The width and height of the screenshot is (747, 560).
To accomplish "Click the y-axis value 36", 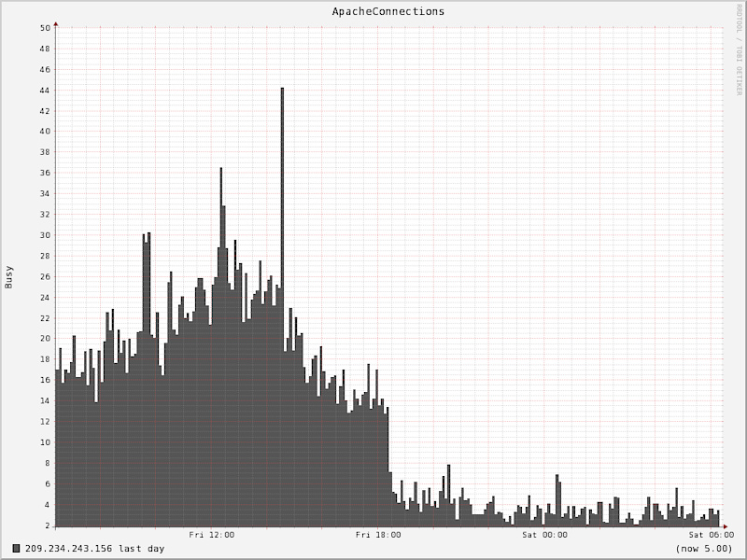I will pos(45,173).
